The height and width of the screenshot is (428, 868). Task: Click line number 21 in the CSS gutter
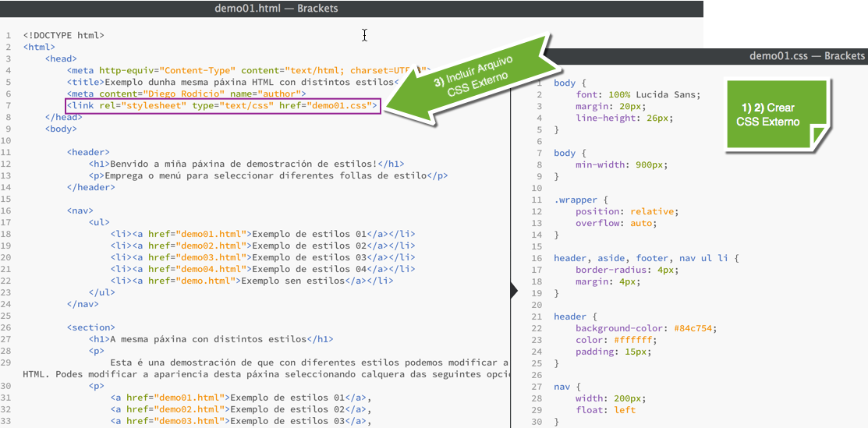click(x=537, y=317)
